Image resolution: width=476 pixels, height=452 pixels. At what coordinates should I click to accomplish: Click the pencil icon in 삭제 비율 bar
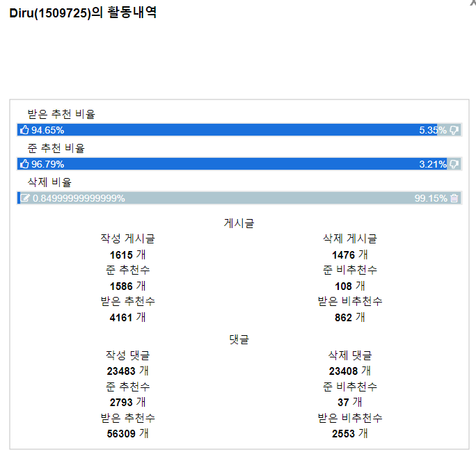(x=25, y=198)
